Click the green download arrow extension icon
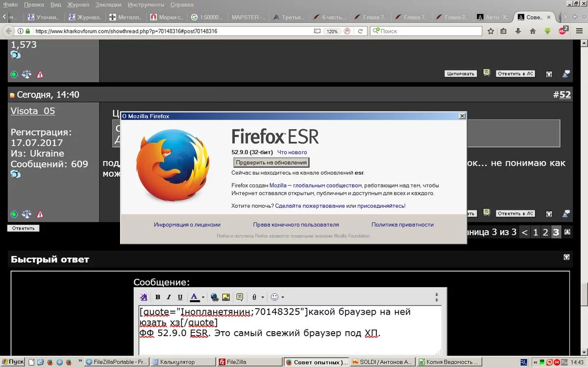Image resolution: width=588 pixels, height=368 pixels. tap(548, 31)
